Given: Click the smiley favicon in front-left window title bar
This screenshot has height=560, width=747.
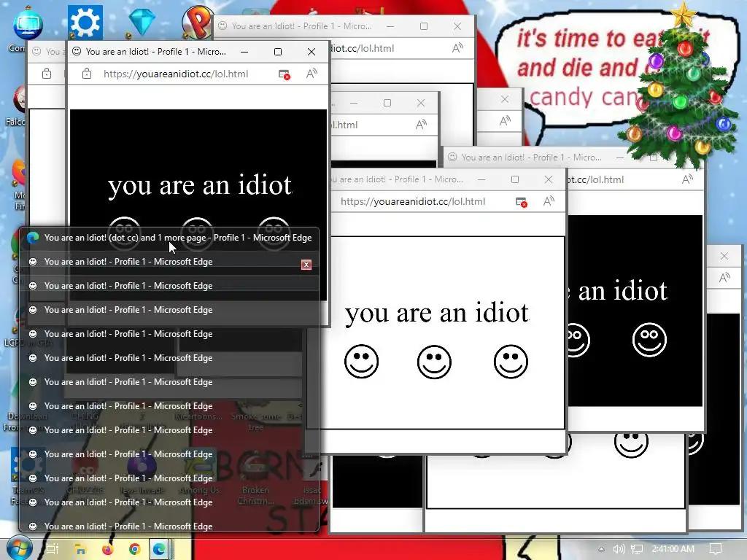Looking at the screenshot, I should click(x=76, y=52).
